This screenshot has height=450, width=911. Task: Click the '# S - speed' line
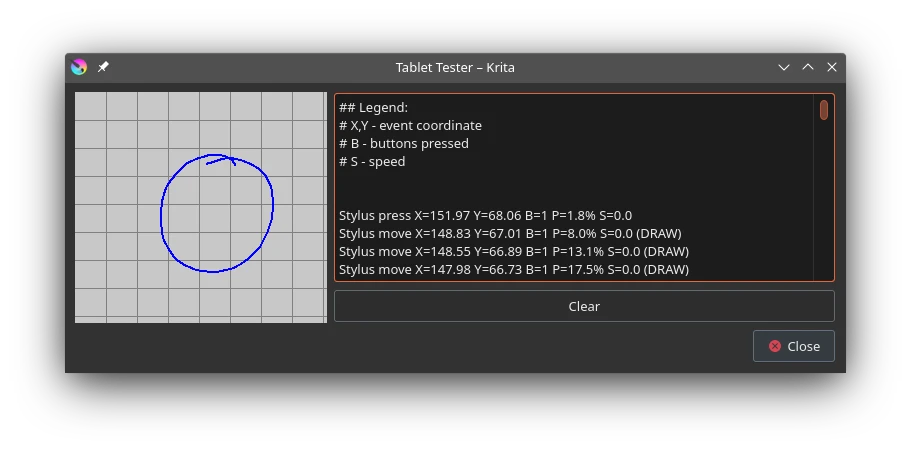pyautogui.click(x=372, y=161)
